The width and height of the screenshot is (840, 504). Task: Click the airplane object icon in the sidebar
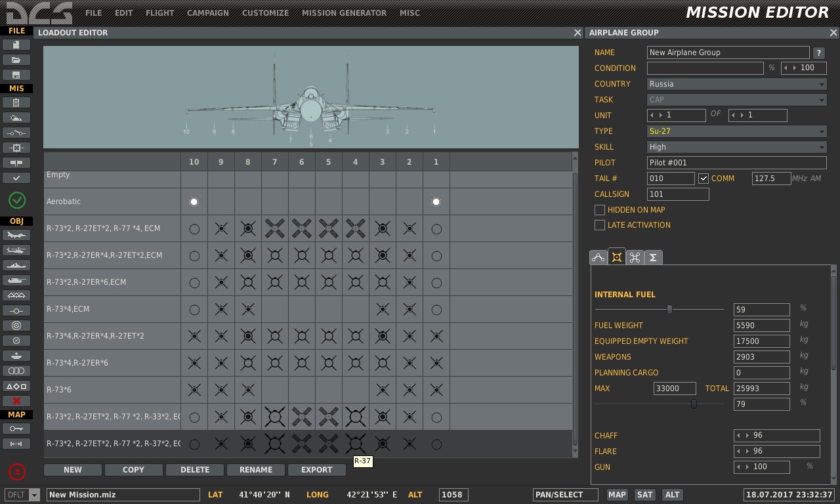tap(16, 235)
